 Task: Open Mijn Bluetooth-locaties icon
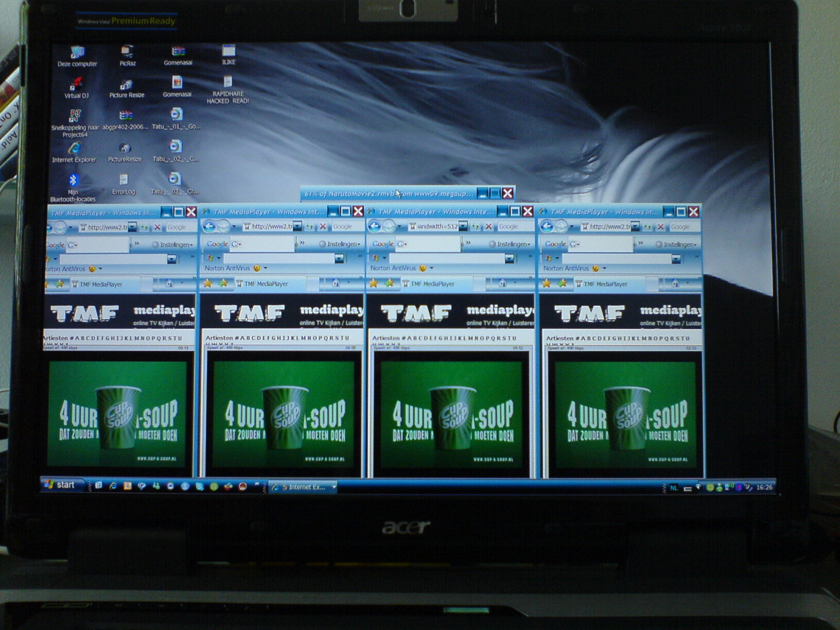pyautogui.click(x=73, y=188)
